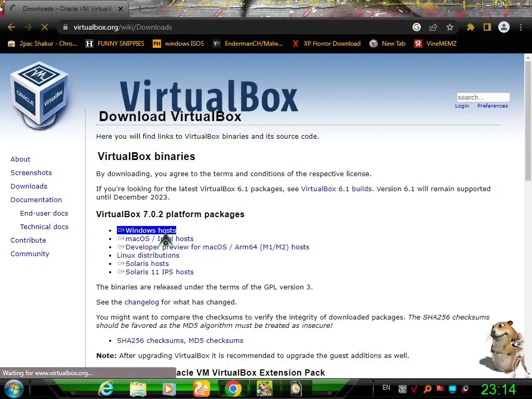The height and width of the screenshot is (399, 532).
Task: Go back using the browser back arrow
Action: 11,27
